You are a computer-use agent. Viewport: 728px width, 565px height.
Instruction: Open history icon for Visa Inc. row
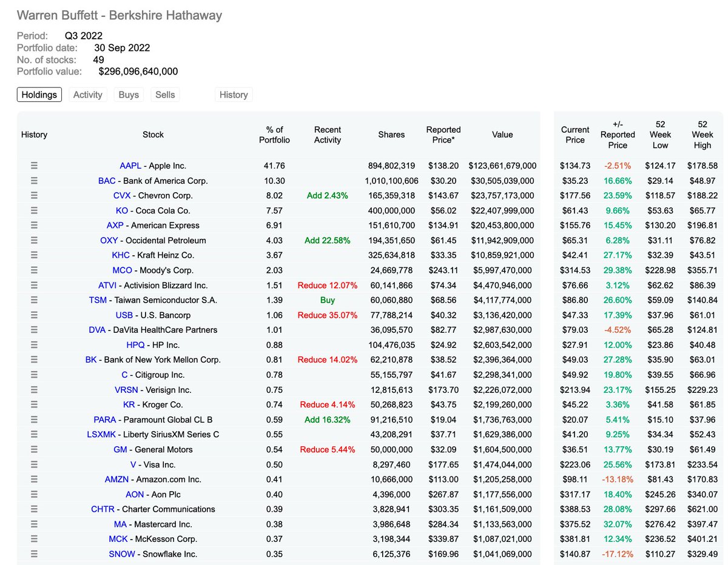point(34,464)
